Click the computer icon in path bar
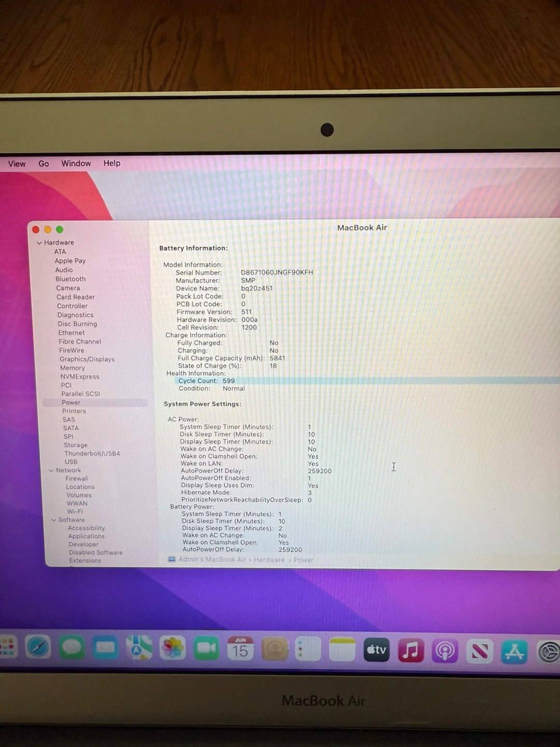 pos(172,559)
